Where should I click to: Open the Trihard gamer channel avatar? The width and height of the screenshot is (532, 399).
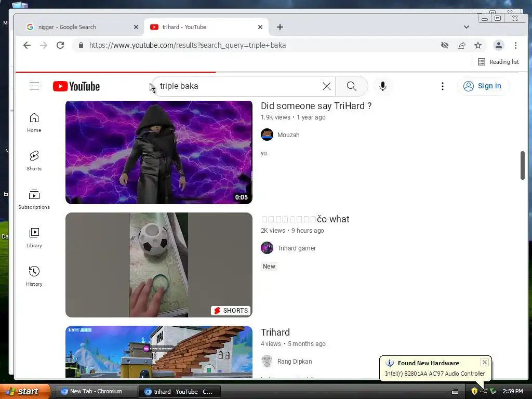pyautogui.click(x=267, y=248)
